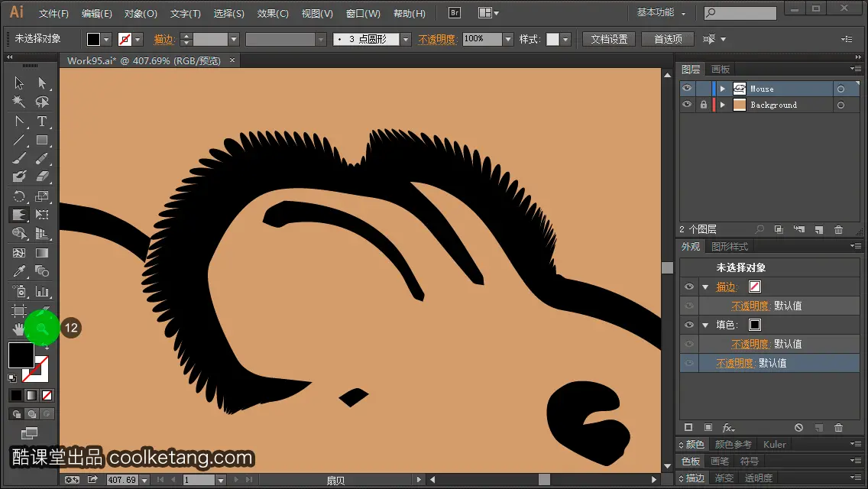Toggle visibility of 填色 appearance attribute
The image size is (868, 489).
click(x=689, y=325)
